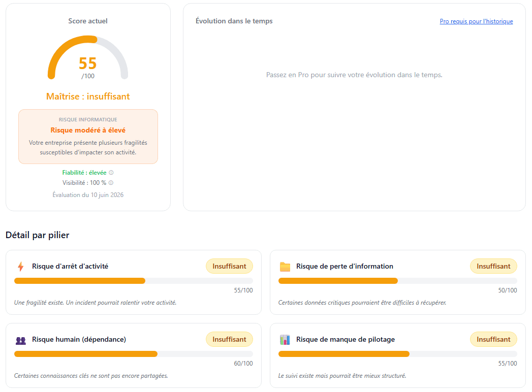Select the Risque humain (dépendance) title
Image resolution: width=532 pixels, height=392 pixels.
coord(79,339)
